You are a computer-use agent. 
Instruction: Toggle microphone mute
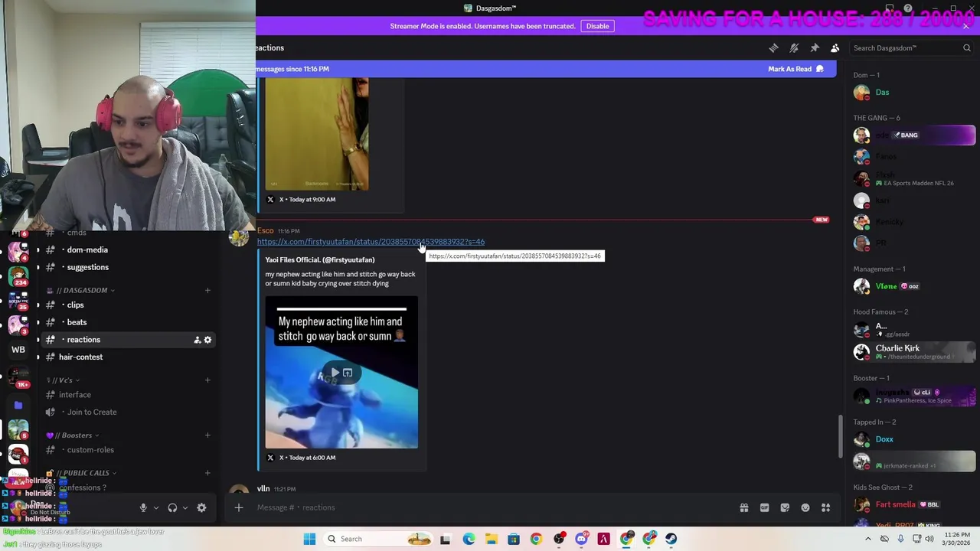coord(143,507)
